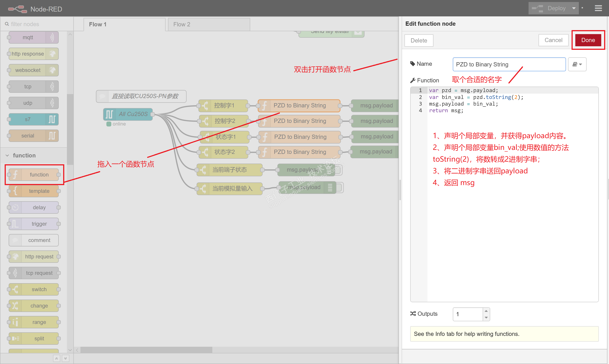Select the delay node in palette
The height and width of the screenshot is (364, 609).
click(39, 207)
